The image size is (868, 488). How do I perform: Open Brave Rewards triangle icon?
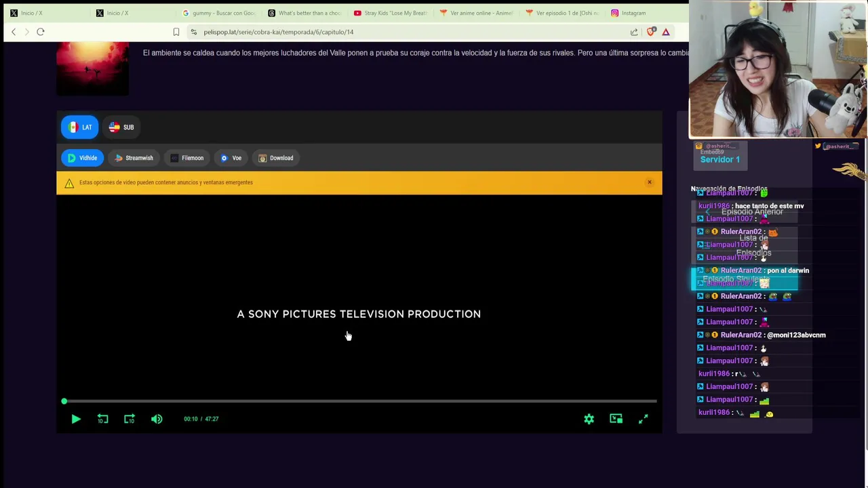tap(666, 32)
